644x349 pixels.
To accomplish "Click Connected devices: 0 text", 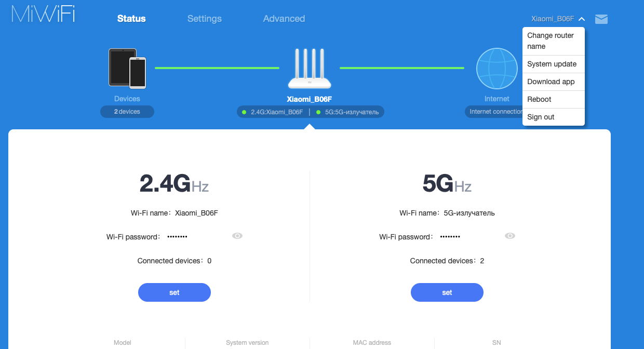I will [x=175, y=261].
